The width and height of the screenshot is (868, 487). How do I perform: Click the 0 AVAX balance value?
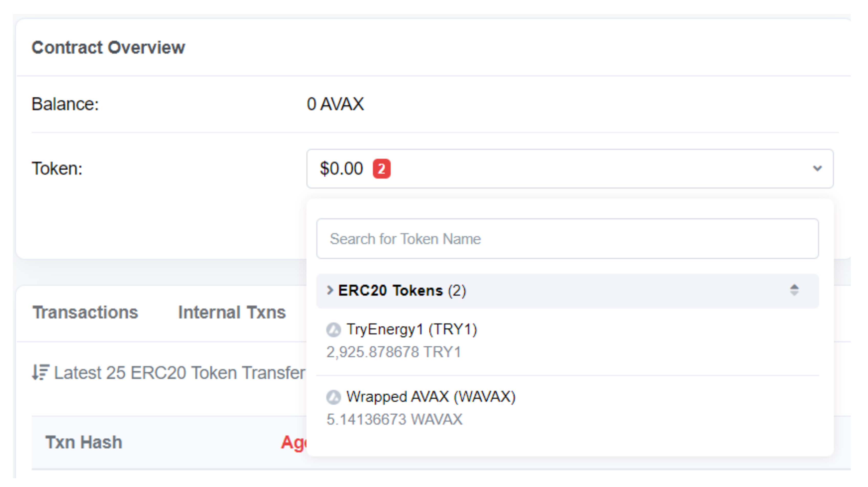tap(335, 104)
